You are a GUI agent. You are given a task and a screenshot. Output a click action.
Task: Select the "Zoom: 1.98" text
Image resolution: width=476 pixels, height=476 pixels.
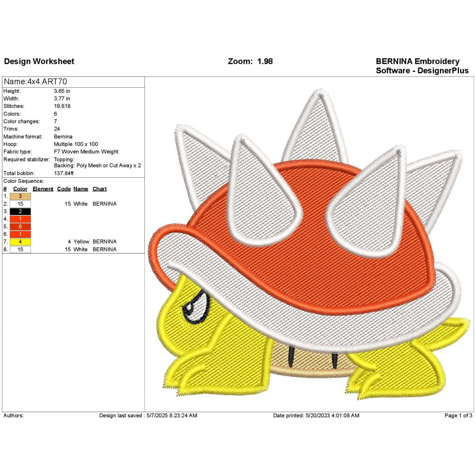coord(250,61)
